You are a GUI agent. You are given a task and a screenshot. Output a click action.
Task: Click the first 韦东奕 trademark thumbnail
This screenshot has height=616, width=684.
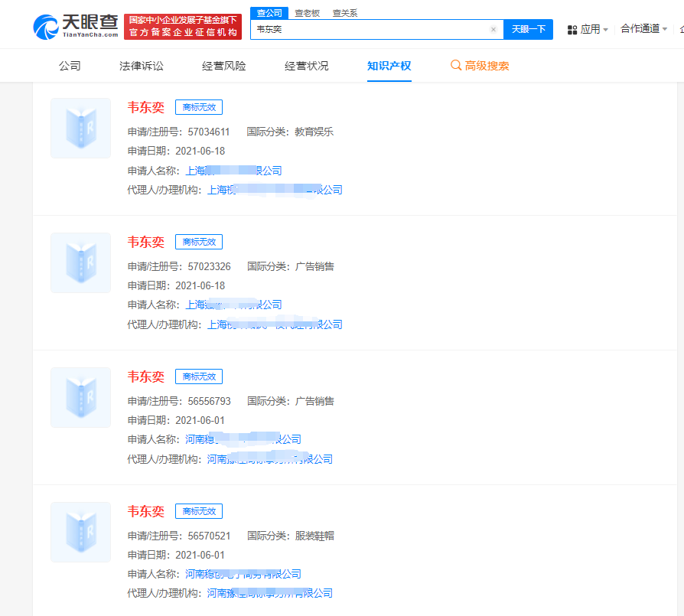click(80, 128)
